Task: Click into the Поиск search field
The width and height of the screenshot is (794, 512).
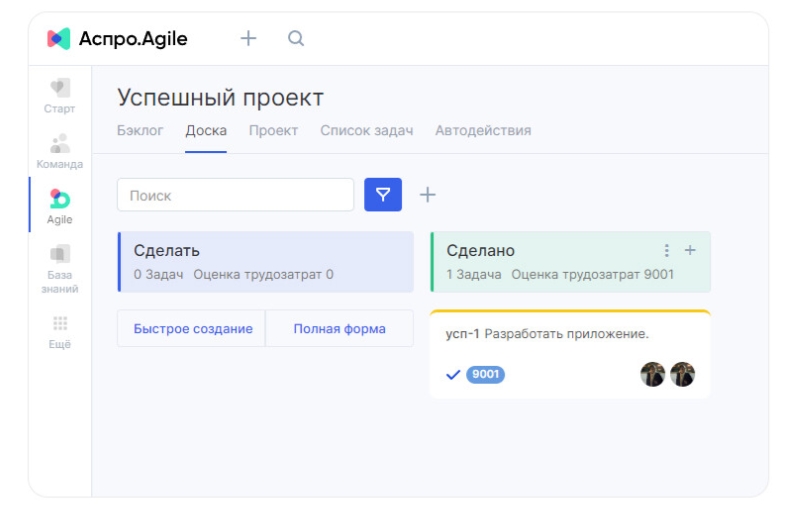Action: click(x=236, y=195)
